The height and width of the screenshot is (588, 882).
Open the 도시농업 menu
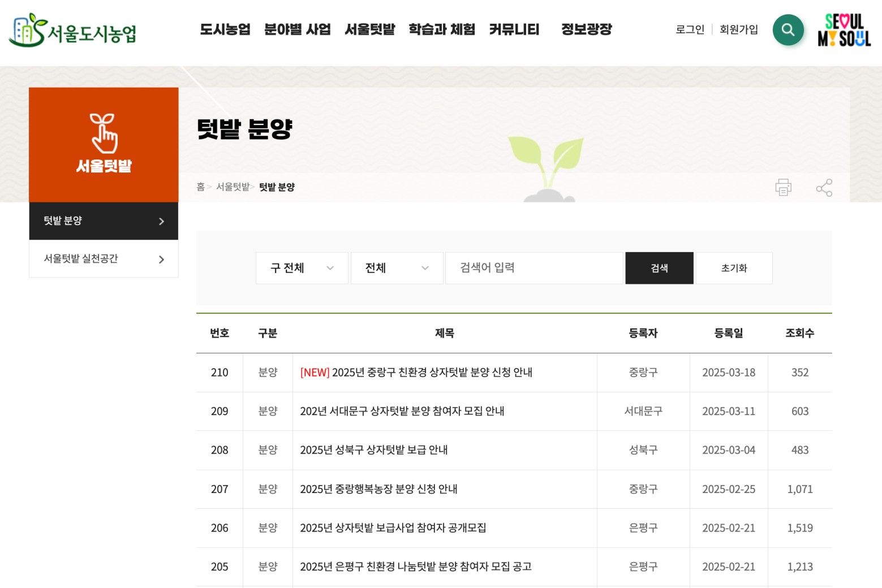click(225, 29)
